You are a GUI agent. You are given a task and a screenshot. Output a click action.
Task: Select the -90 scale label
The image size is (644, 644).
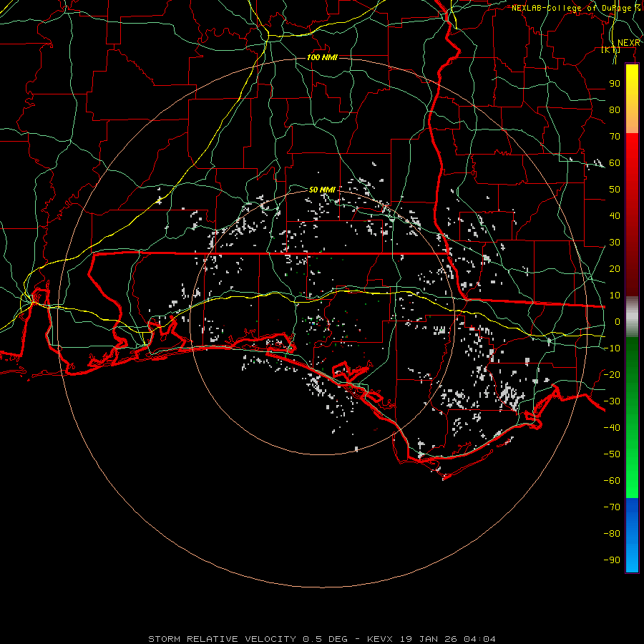coord(612,560)
